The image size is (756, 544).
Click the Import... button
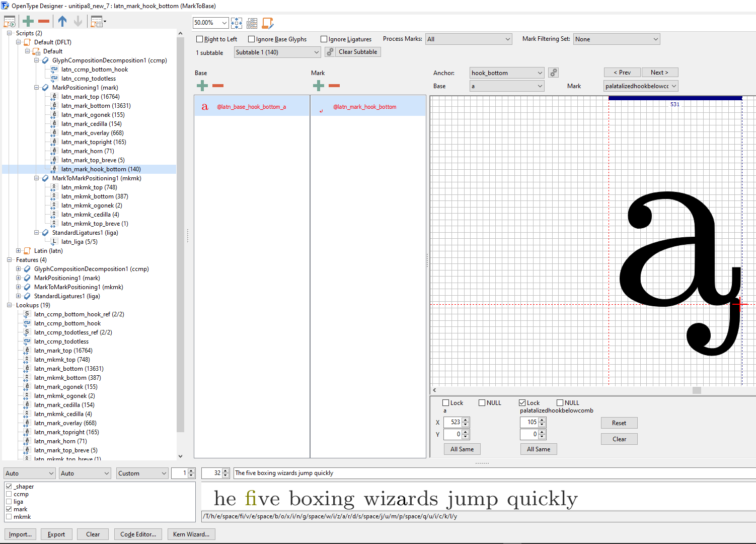tap(20, 534)
